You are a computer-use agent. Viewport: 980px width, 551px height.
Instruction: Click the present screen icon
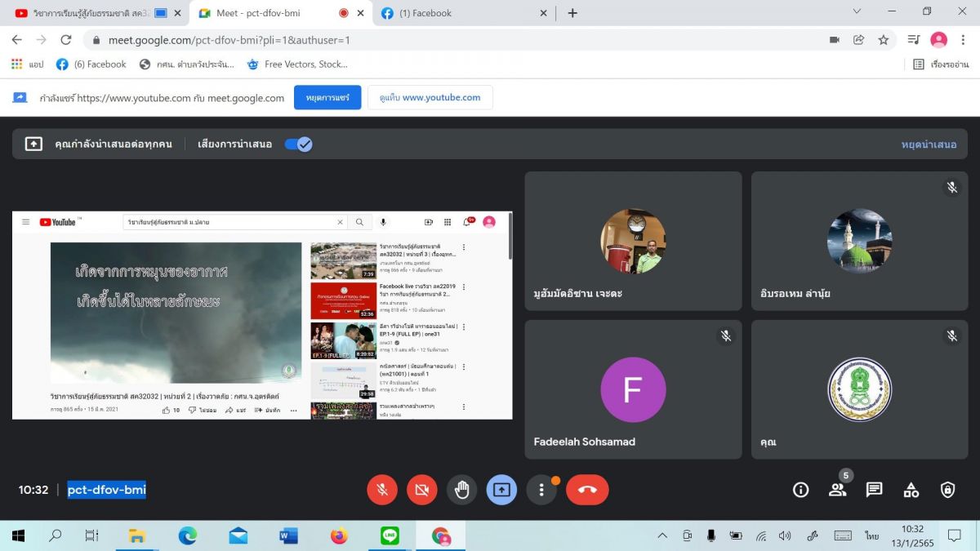coord(501,490)
